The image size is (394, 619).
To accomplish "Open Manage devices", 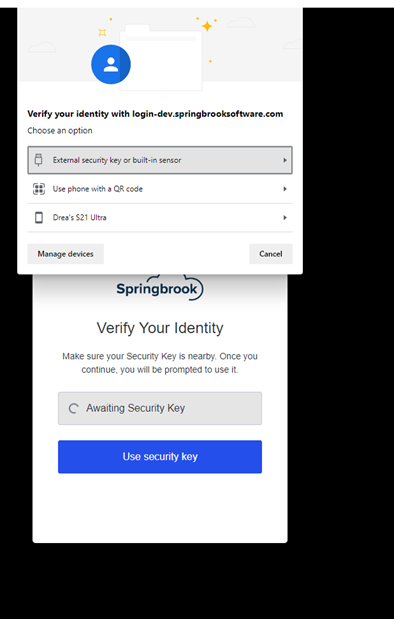I will tap(66, 254).
